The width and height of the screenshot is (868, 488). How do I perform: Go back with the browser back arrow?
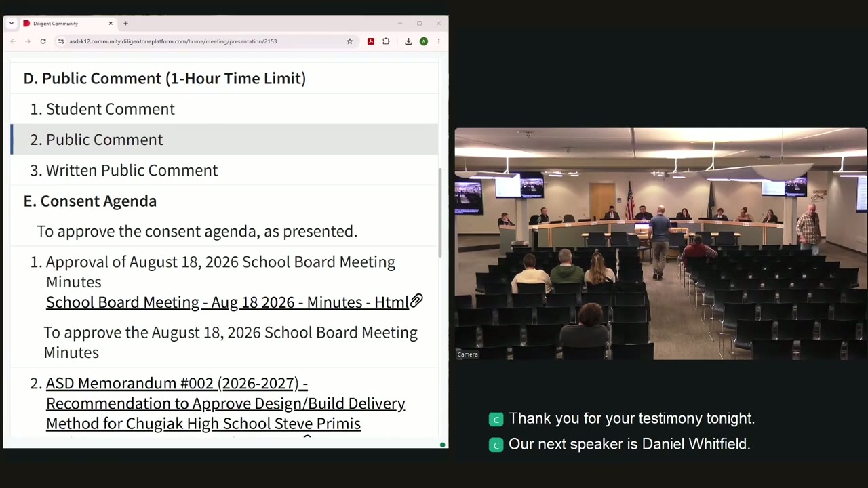coord(13,41)
